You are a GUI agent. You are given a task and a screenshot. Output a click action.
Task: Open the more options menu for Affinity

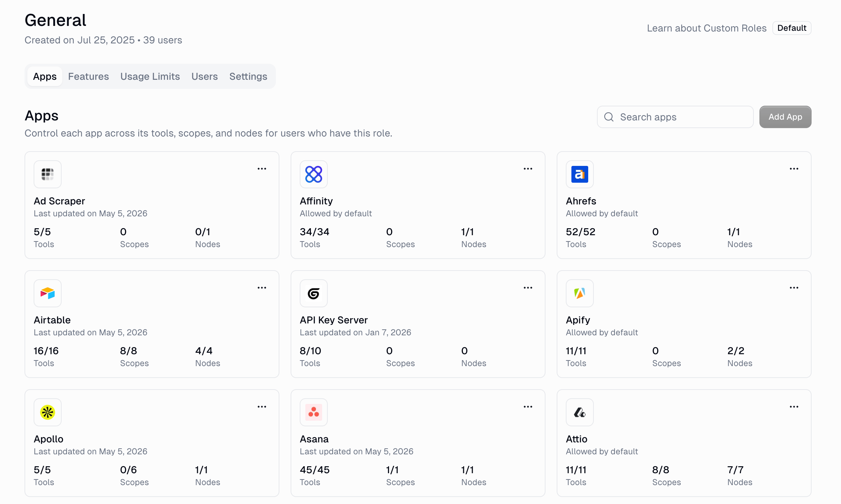[528, 169]
